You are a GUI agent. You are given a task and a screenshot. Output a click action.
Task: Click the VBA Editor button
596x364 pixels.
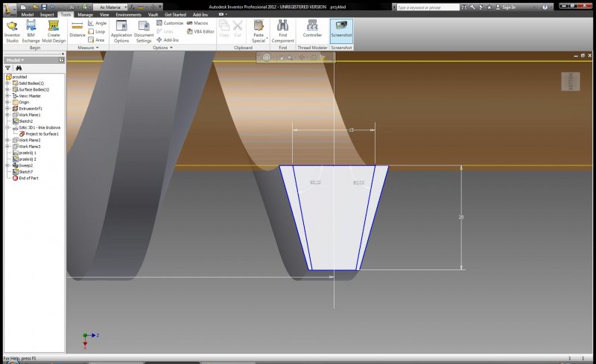point(200,31)
